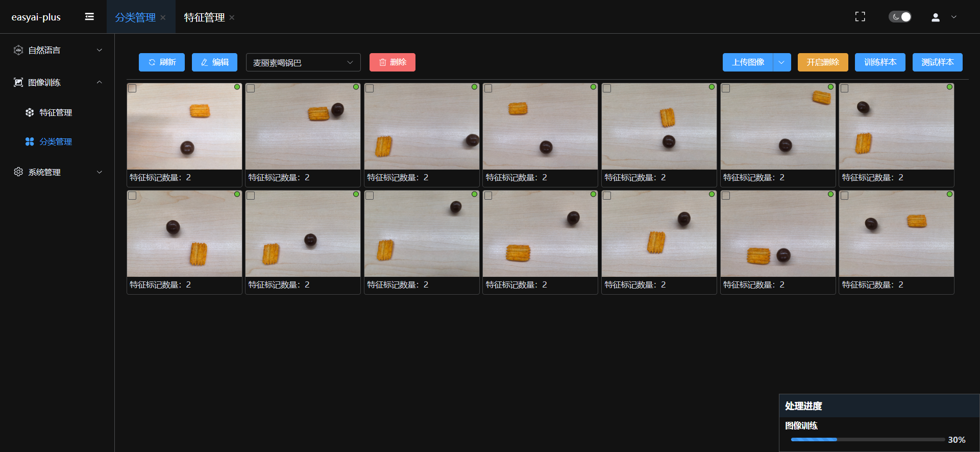Toggle the dark mode switch

click(900, 17)
